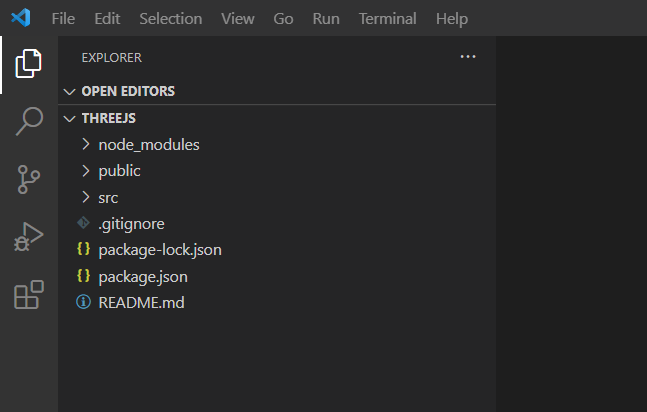Click the git icon beside .gitignore
This screenshot has height=412, width=647.
point(83,223)
